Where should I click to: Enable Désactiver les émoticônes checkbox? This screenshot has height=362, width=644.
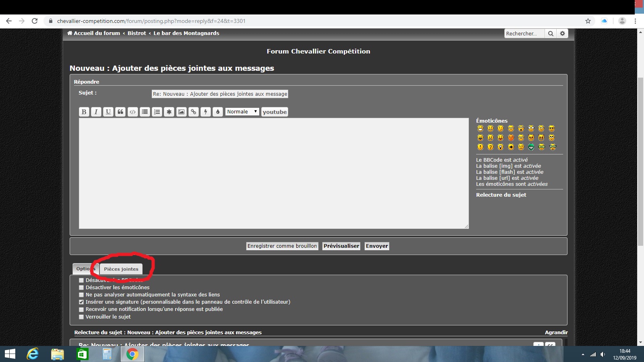point(81,288)
